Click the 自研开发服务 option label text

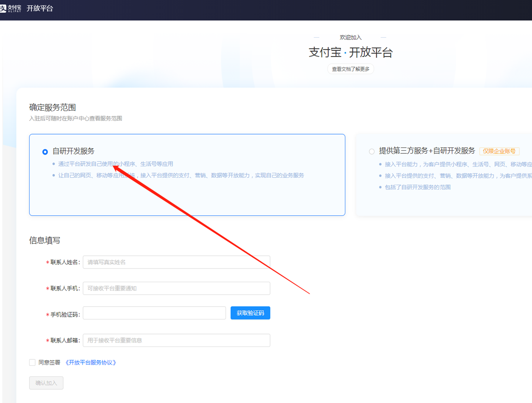pos(73,151)
